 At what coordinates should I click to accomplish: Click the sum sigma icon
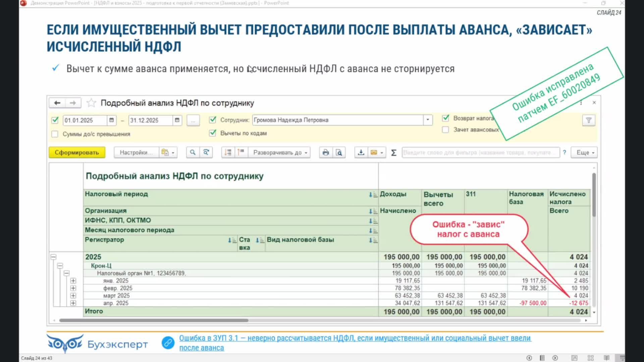[x=394, y=153]
